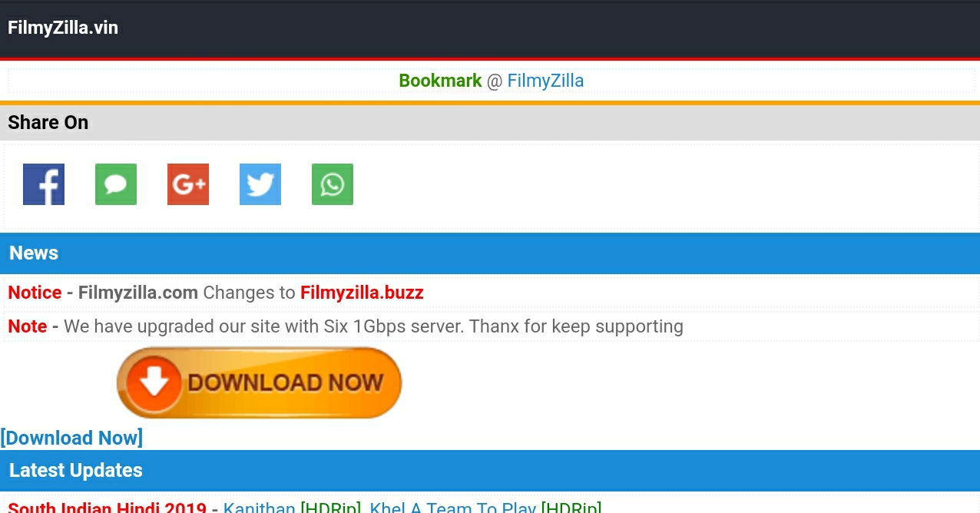This screenshot has width=980, height=513.
Task: Open the Khel A Team To Play link
Action: click(x=452, y=507)
